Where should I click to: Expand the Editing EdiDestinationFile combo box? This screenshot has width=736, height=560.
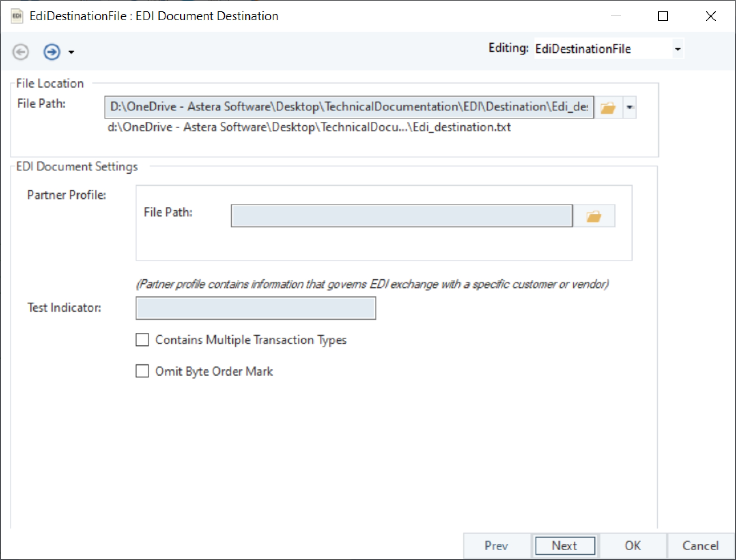tap(677, 49)
